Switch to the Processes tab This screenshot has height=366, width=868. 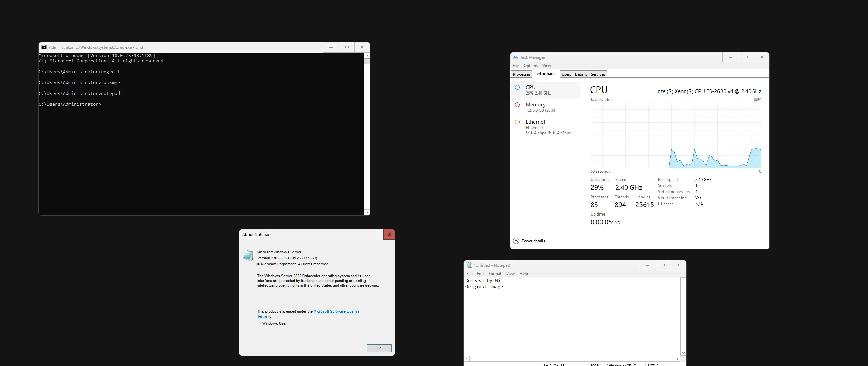521,74
